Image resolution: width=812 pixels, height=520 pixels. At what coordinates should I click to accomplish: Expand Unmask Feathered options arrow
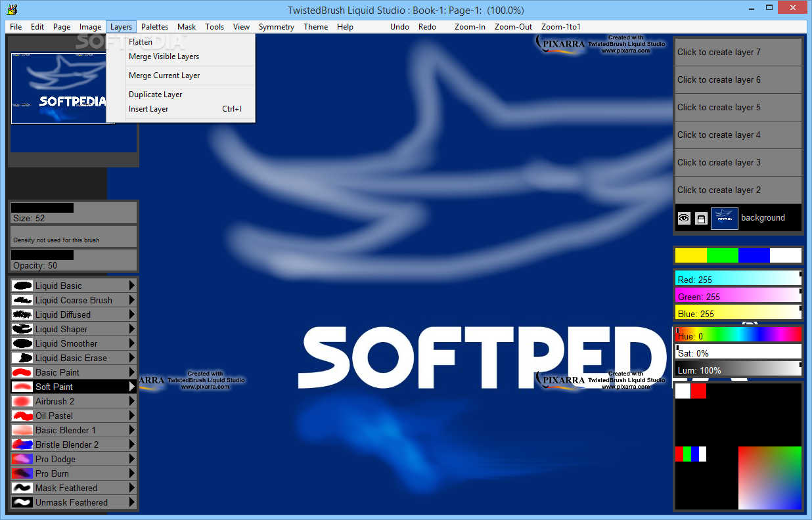point(132,502)
